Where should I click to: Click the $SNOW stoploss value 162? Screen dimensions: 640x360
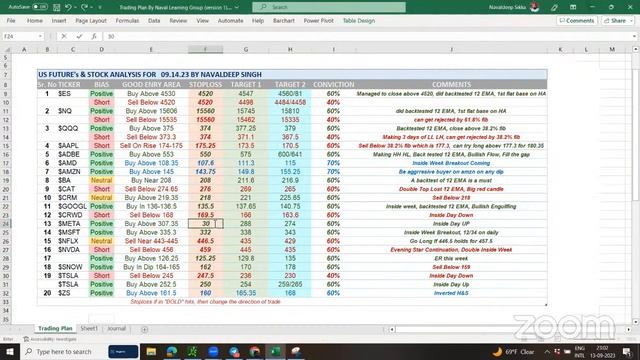205,267
